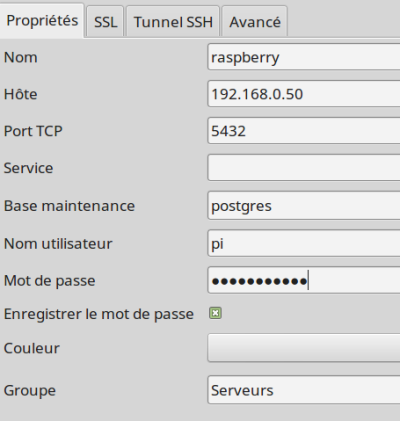Screen dimensions: 400x421
Task: Click the 'Nom utilisateur' label text
Action: pyautogui.click(x=58, y=244)
